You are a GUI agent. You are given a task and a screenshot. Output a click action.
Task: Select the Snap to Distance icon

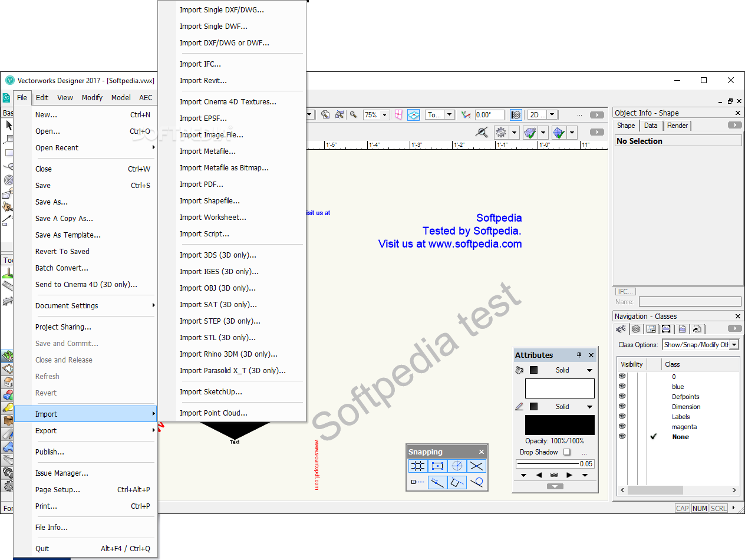click(x=437, y=482)
